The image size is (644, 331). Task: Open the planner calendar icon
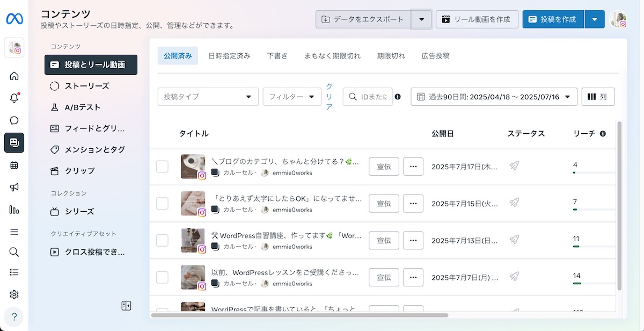14,165
